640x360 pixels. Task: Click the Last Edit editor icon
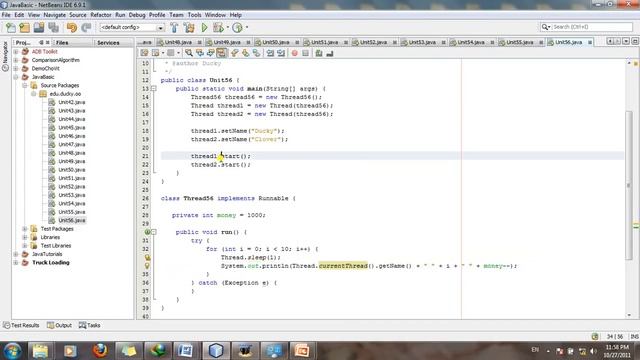tap(144, 53)
